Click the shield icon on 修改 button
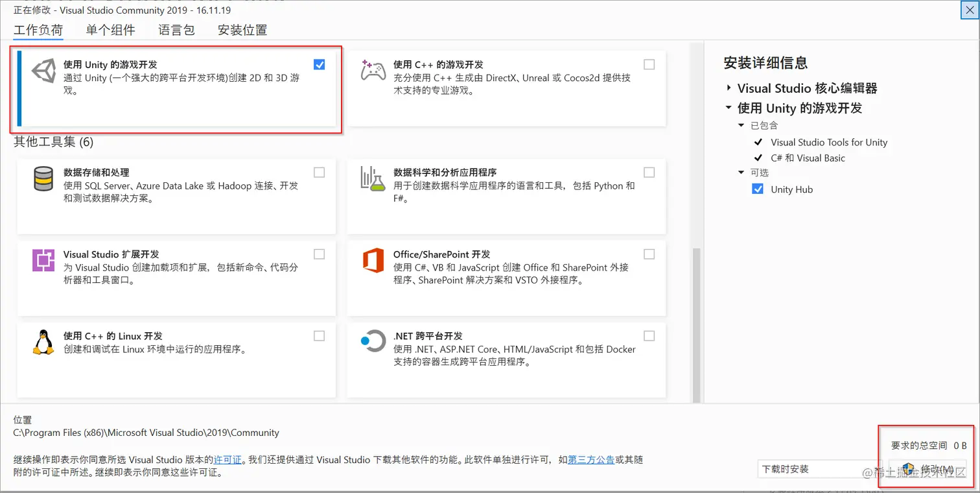The width and height of the screenshot is (980, 493). click(x=909, y=469)
